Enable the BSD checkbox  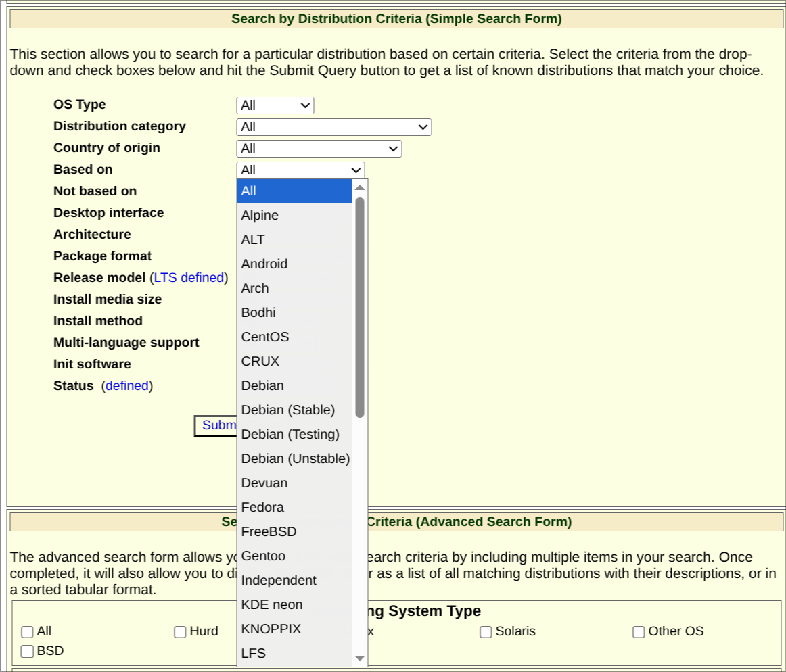click(27, 650)
